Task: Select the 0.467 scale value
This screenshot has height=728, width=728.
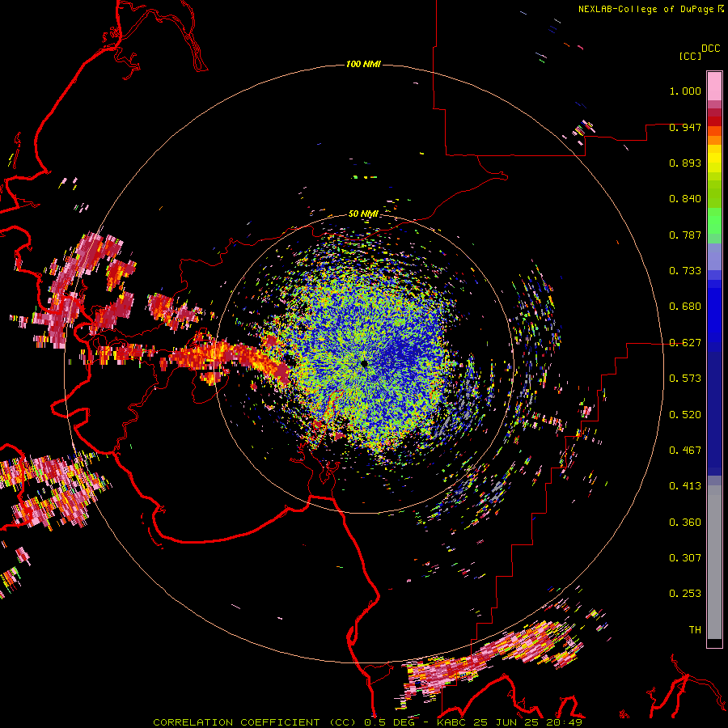Action: pos(685,451)
